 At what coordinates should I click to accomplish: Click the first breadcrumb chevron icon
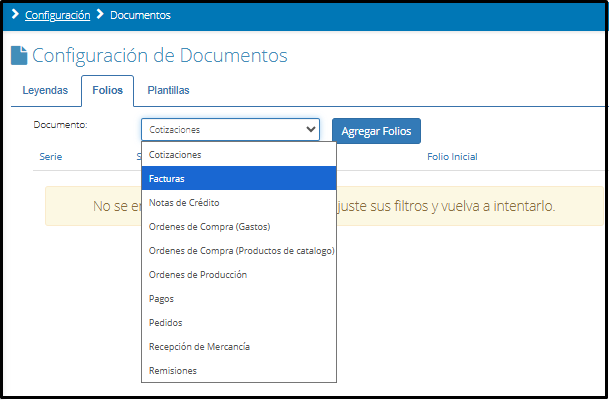[15, 16]
